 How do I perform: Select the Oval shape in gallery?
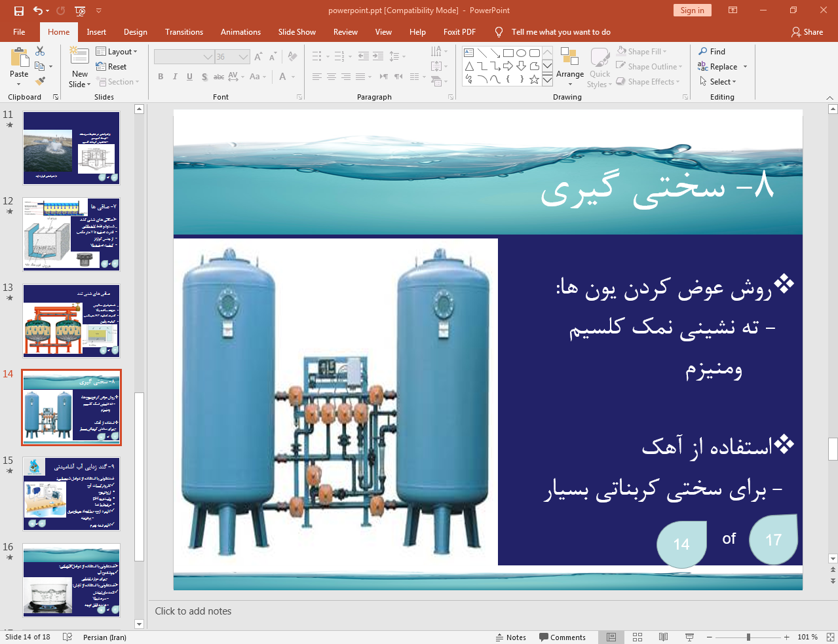[521, 53]
